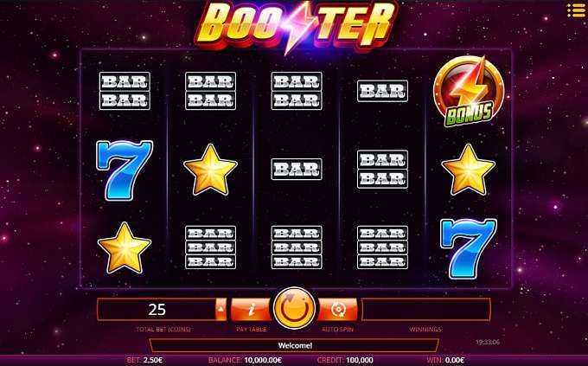Click the single BAR on third reel middle
The image size is (588, 366).
297,170
